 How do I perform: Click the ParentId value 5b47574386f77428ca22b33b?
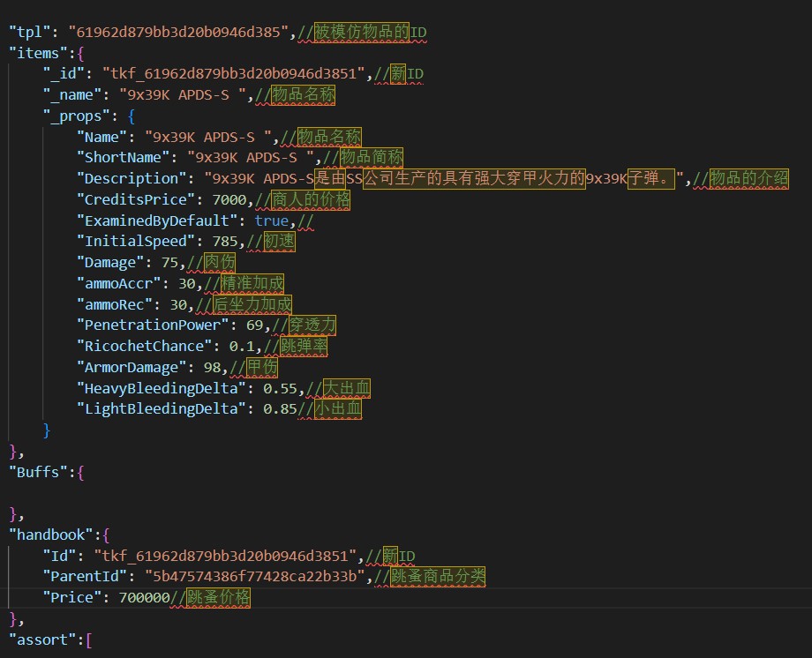(x=255, y=577)
